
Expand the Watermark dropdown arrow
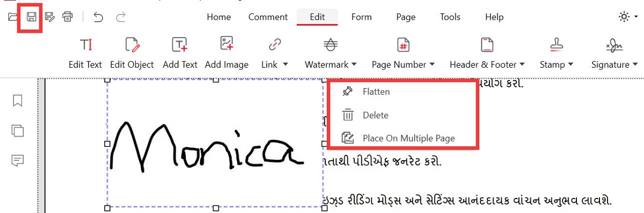click(x=354, y=65)
